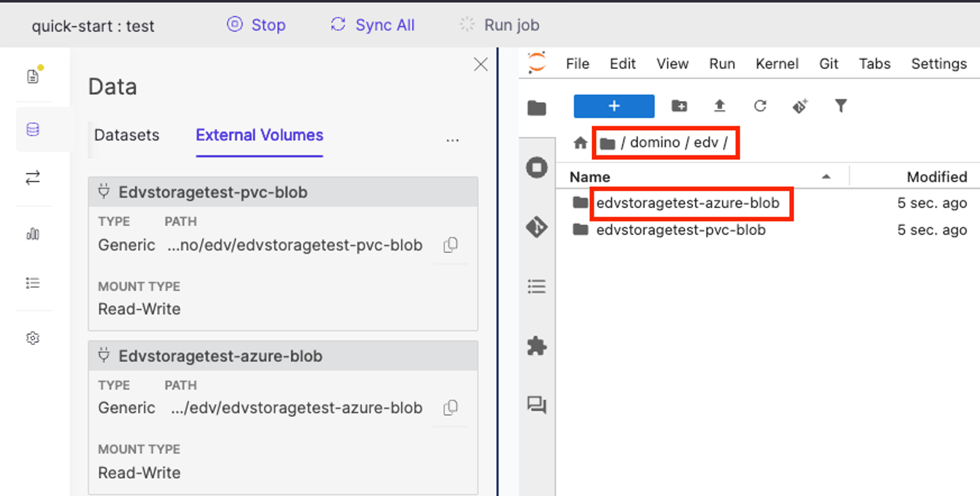The height and width of the screenshot is (496, 980).
Task: Click the domino breadcrumb segment
Action: pyautogui.click(x=655, y=142)
